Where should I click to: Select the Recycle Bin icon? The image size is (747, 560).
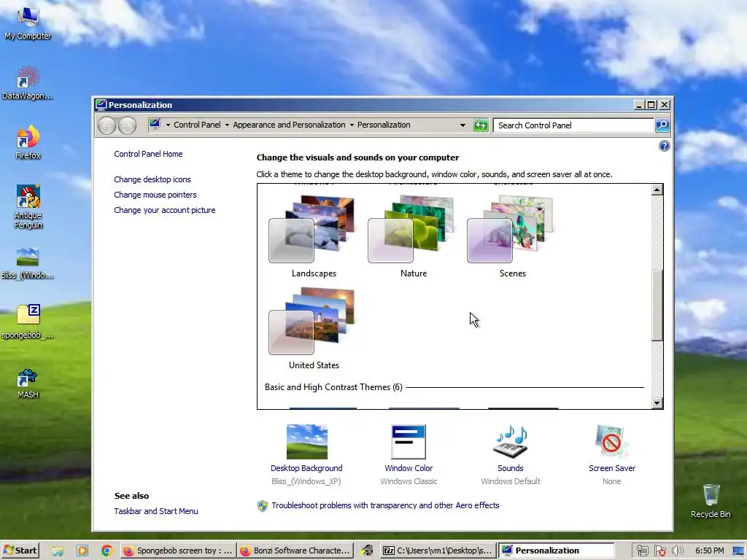click(711, 501)
